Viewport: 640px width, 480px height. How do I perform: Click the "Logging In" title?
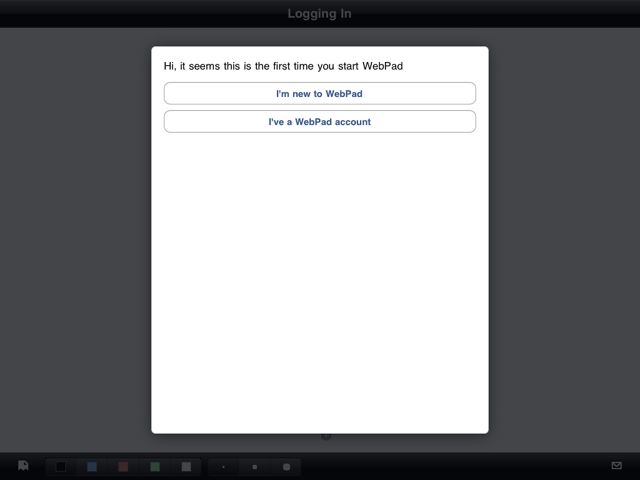pos(320,13)
